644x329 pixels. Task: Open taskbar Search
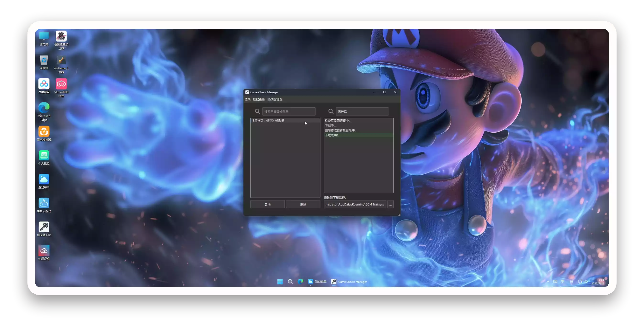[x=290, y=281]
